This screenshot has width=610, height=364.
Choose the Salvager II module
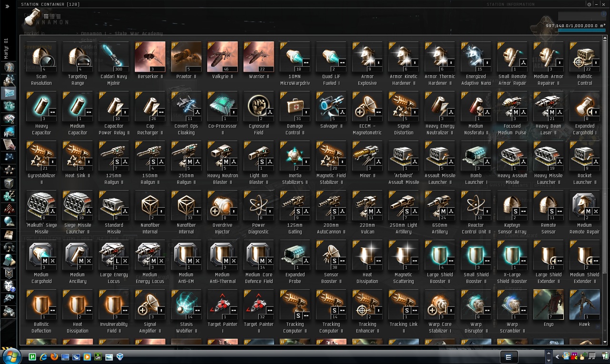tap(331, 106)
